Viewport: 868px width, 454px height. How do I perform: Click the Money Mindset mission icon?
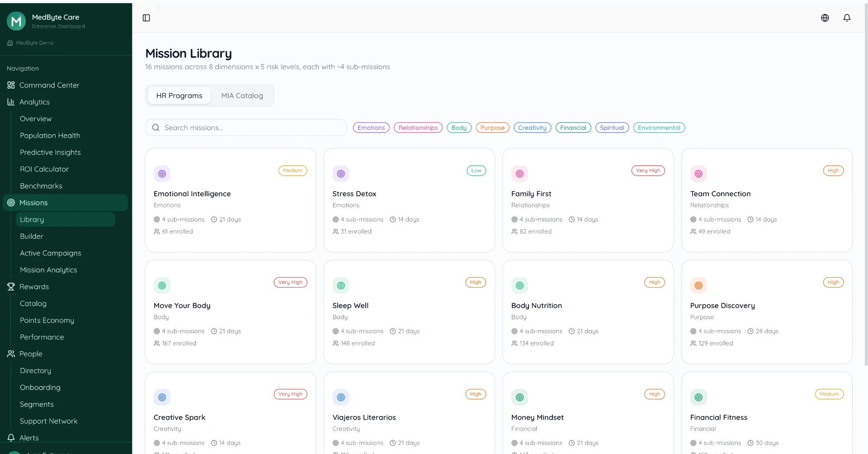[x=520, y=397]
